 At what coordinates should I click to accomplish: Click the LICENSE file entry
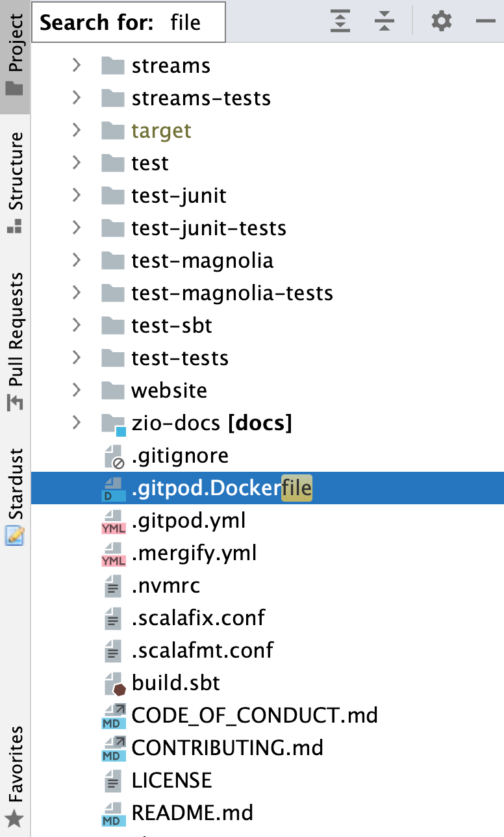[x=171, y=780]
